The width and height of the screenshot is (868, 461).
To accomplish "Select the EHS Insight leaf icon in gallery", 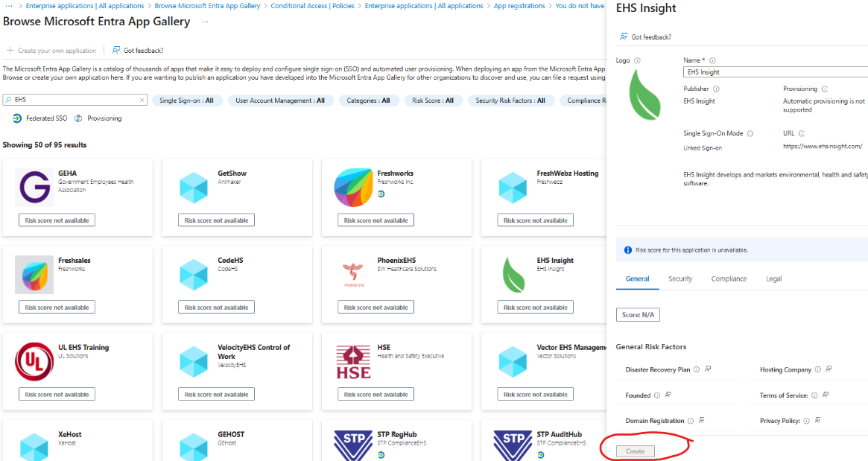I will tap(513, 275).
